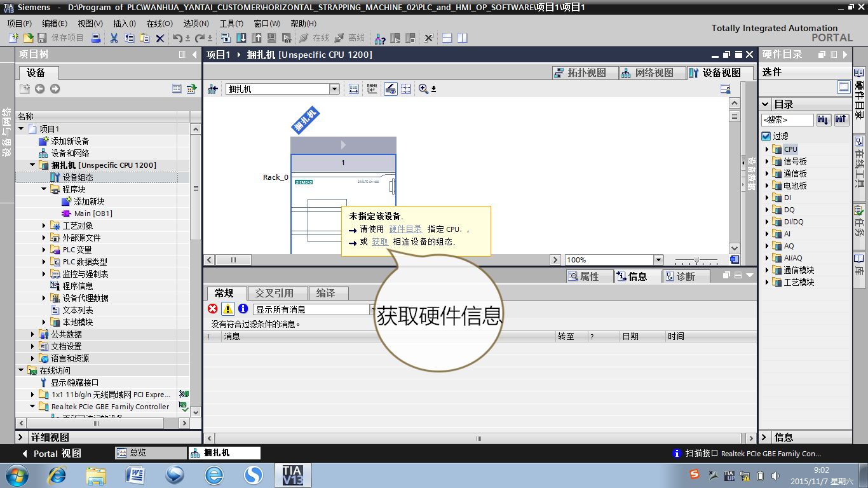Click the back arrow in project tree toolbar
This screenshot has height=488, width=868.
[40, 89]
